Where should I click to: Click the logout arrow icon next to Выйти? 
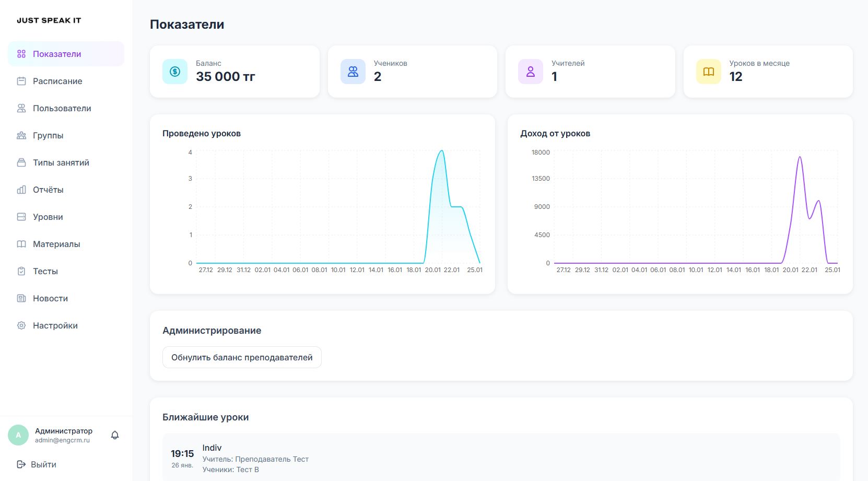(21, 464)
